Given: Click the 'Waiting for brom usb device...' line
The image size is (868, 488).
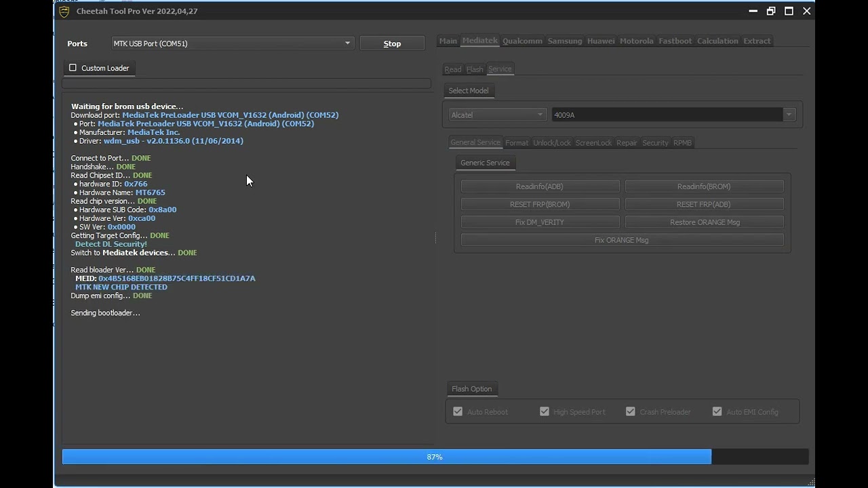Looking at the screenshot, I should click(x=127, y=106).
